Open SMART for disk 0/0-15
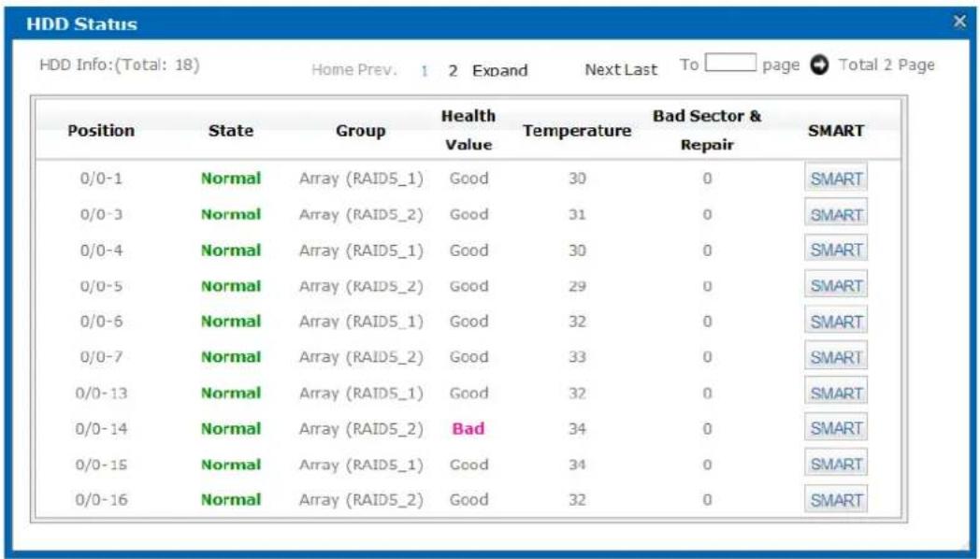The width and height of the screenshot is (980, 559). pos(836,464)
